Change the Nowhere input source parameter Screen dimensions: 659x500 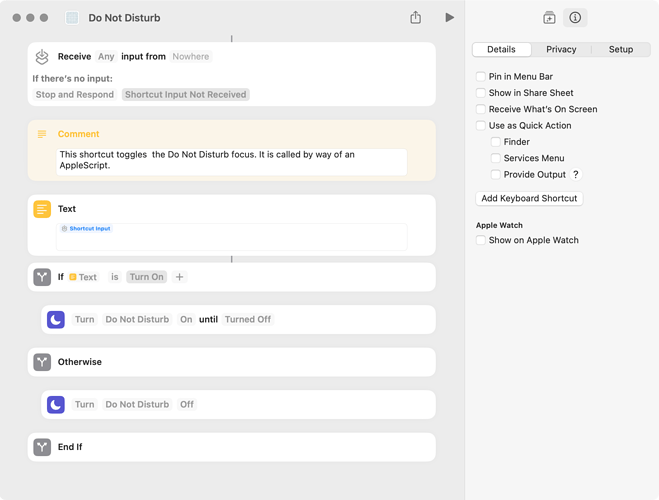(191, 57)
